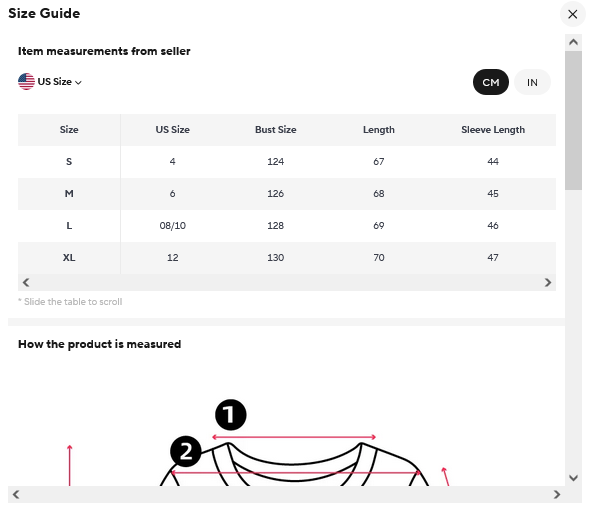Click the bottom horizontal scrollbar left arrow

[x=16, y=494]
